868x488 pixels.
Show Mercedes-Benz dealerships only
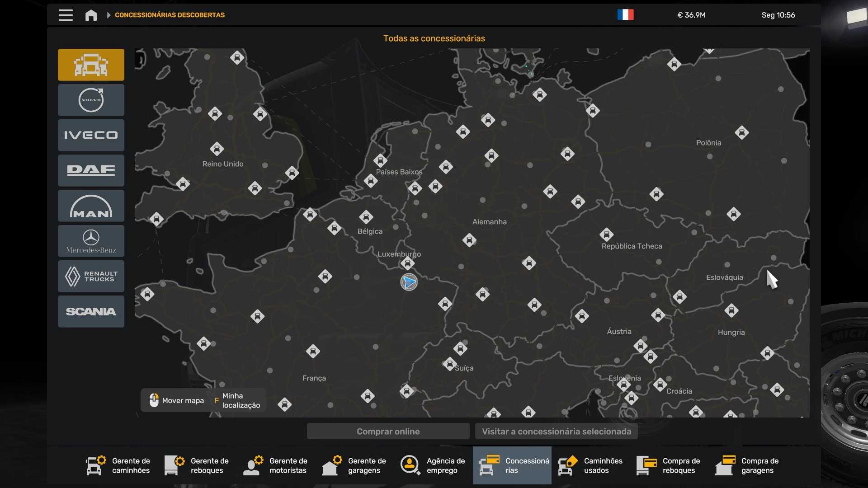[x=91, y=241]
